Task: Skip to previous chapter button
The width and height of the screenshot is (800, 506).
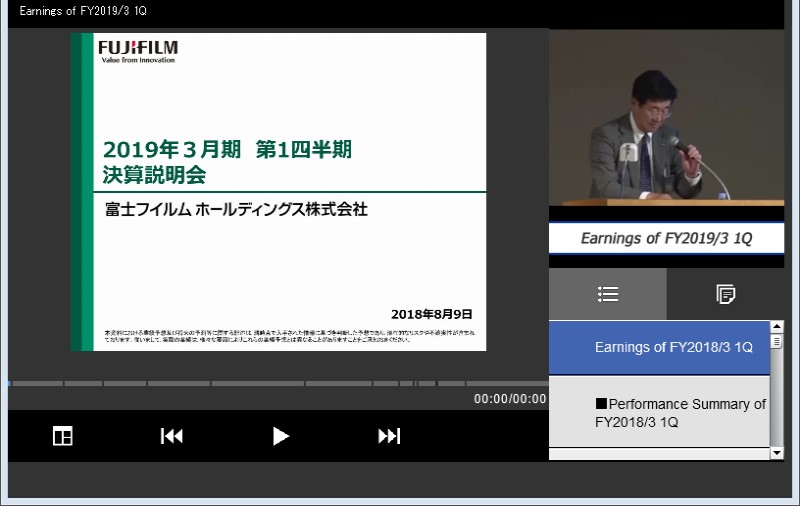Action: tap(171, 436)
